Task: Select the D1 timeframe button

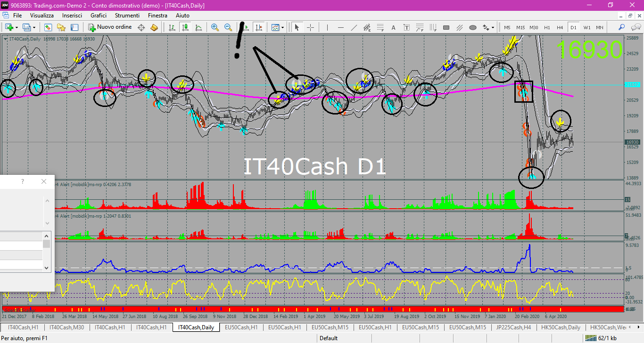Action: [x=573, y=27]
